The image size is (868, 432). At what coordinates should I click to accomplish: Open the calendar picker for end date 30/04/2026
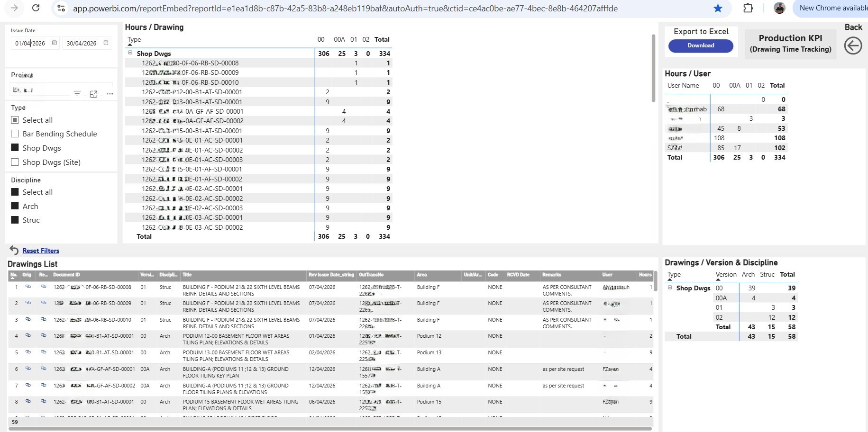[x=106, y=43]
